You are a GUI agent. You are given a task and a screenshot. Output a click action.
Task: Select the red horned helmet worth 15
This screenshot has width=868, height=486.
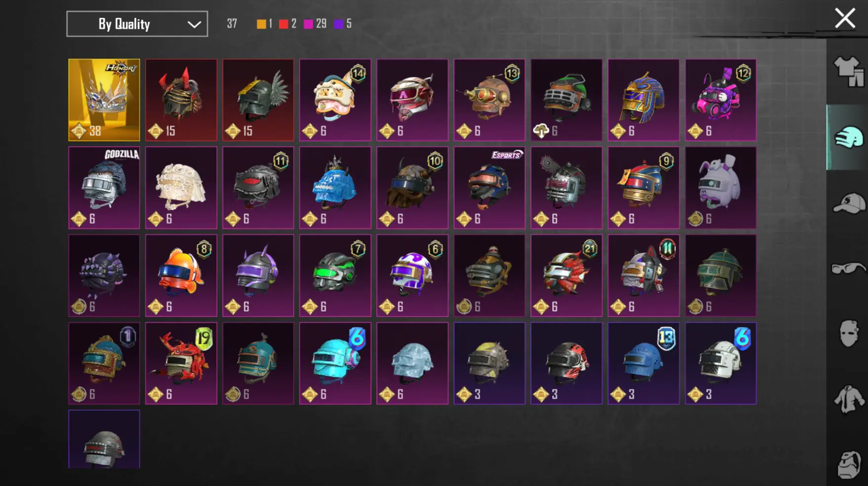click(181, 100)
